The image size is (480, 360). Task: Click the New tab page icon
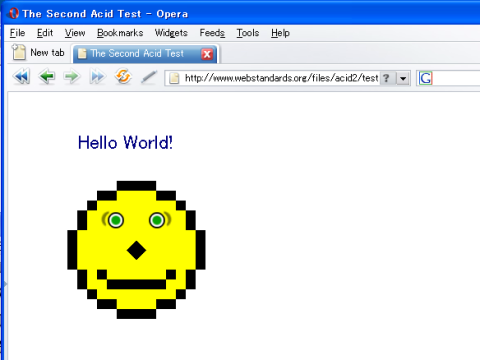pos(19,52)
